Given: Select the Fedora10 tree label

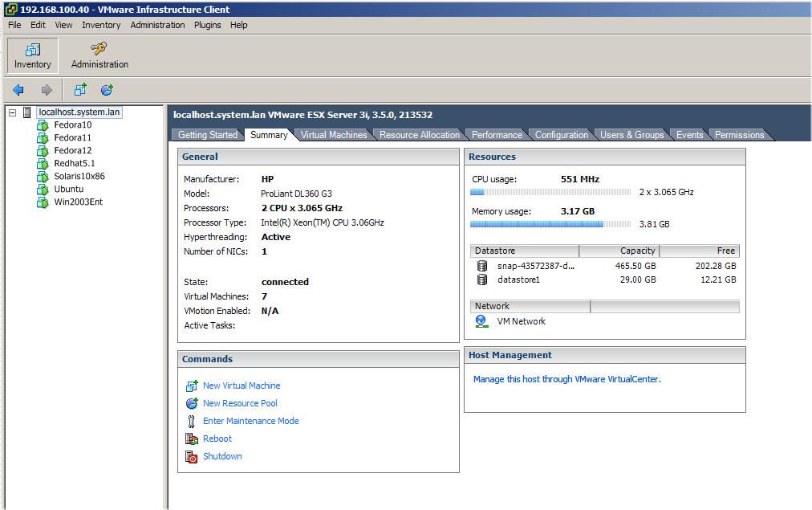Looking at the screenshot, I should tap(73, 125).
